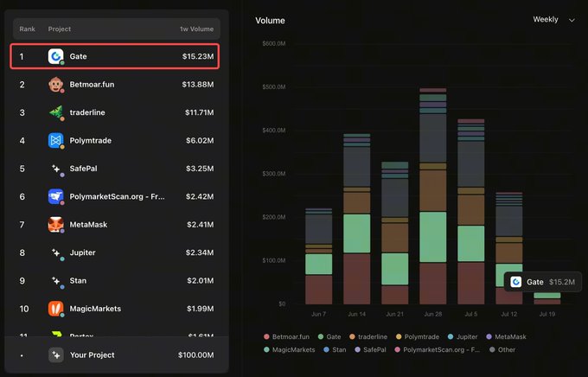Open the Gate project name

coord(78,56)
